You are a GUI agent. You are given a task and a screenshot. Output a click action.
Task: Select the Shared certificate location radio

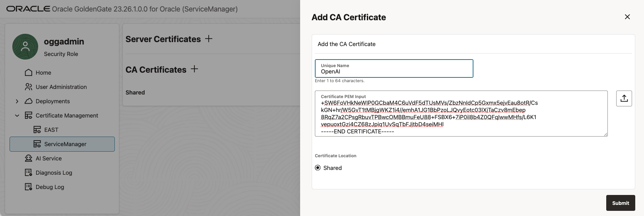pyautogui.click(x=318, y=168)
